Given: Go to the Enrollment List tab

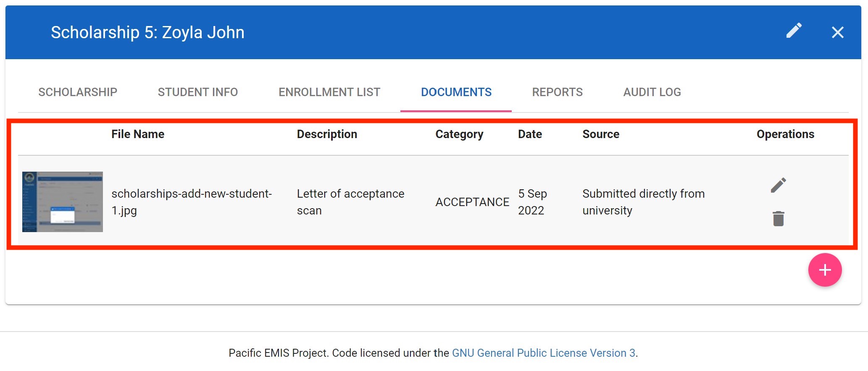Looking at the screenshot, I should (x=329, y=92).
